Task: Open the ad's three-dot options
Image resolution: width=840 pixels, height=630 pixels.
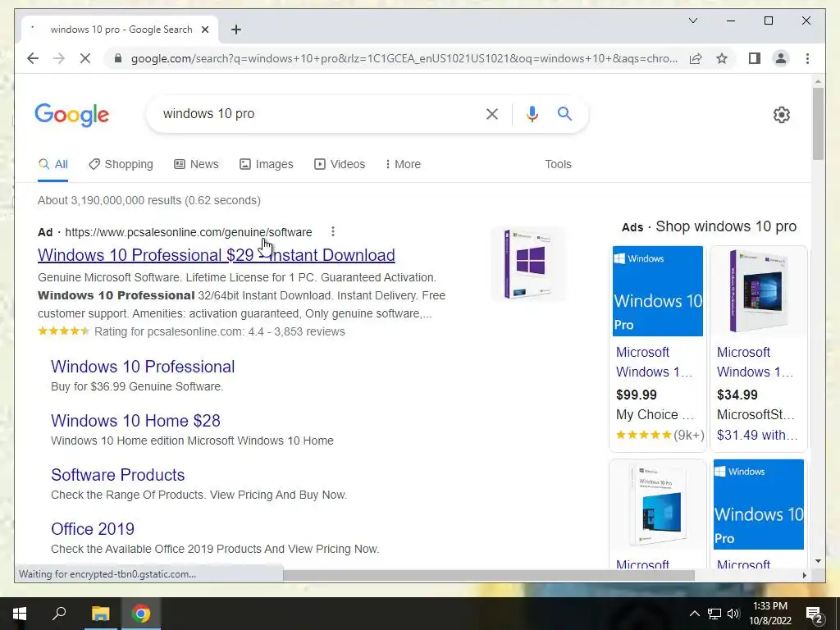Action: [x=333, y=231]
